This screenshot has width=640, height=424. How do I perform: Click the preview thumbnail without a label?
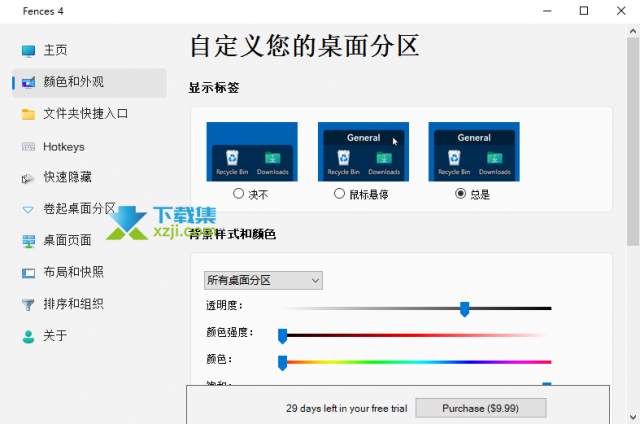point(252,151)
